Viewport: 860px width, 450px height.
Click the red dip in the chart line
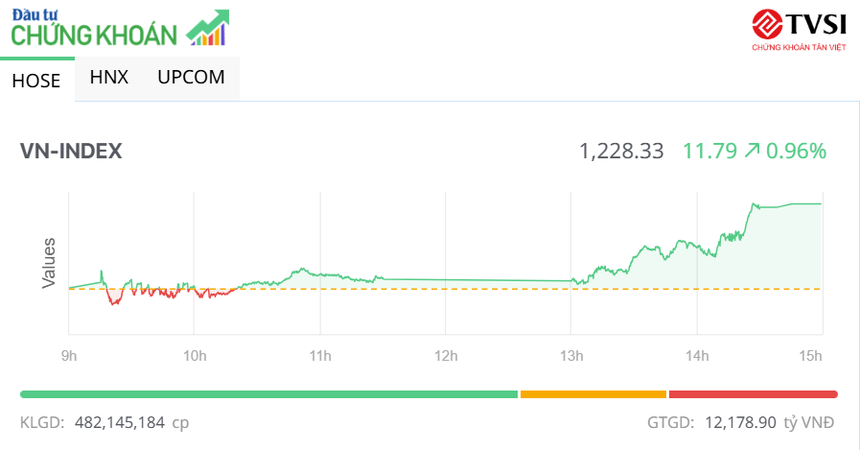click(x=114, y=299)
